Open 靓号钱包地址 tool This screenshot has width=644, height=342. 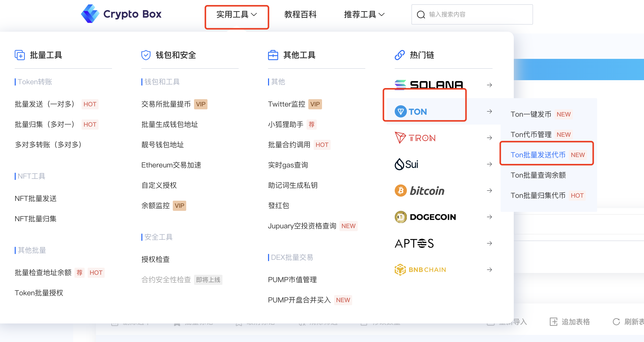tap(162, 145)
